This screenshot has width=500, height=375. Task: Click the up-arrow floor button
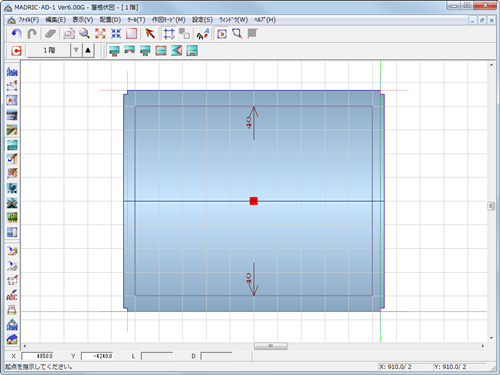tap(88, 50)
